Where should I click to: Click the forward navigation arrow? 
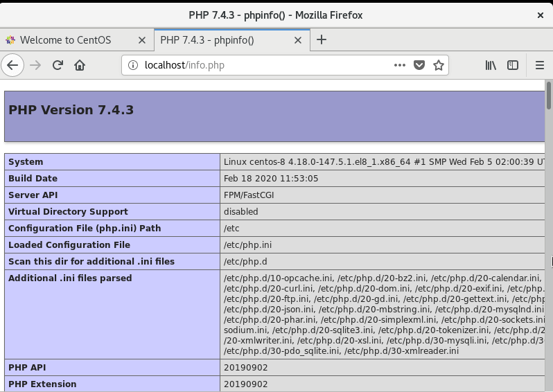[35, 65]
